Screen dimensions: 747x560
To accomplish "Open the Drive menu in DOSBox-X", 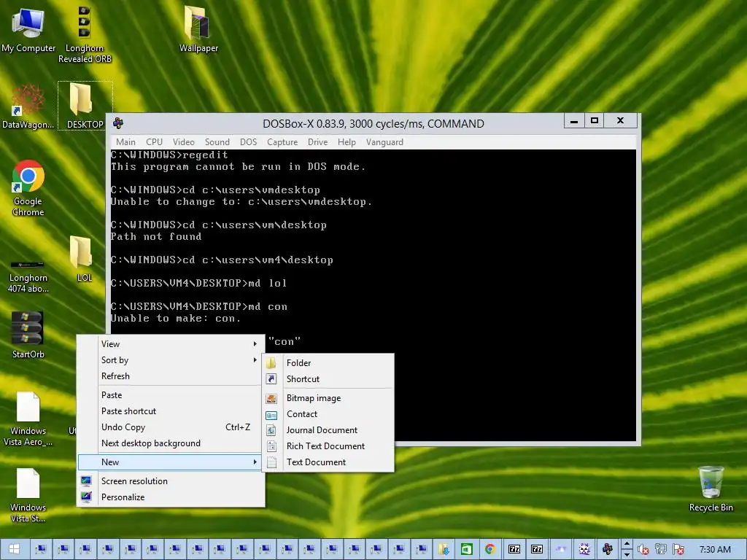I will click(318, 142).
